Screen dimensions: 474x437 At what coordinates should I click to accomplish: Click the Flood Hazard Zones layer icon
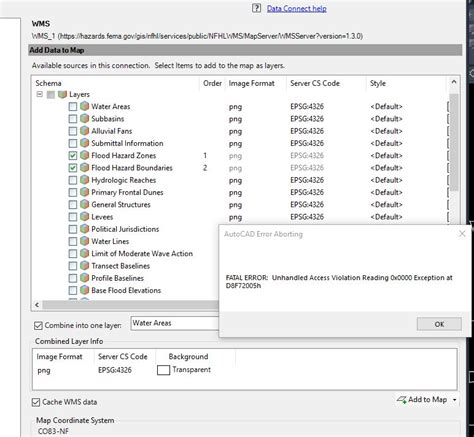point(85,155)
